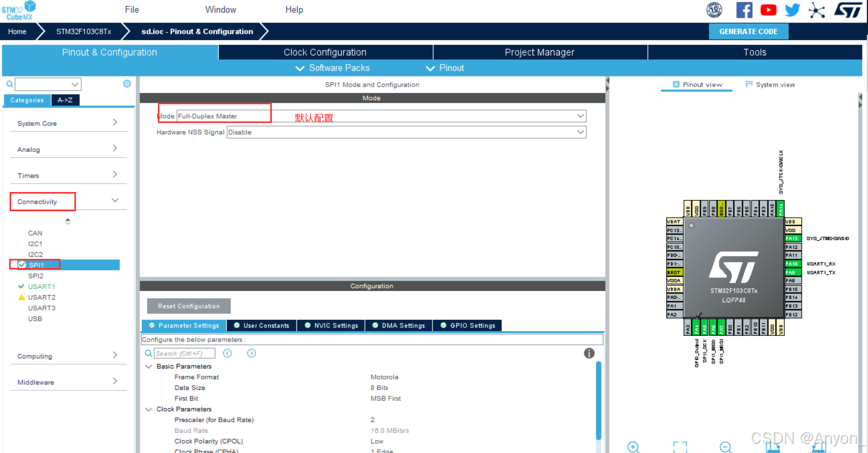Open the category settings gear icon
The image size is (868, 453).
click(x=127, y=83)
